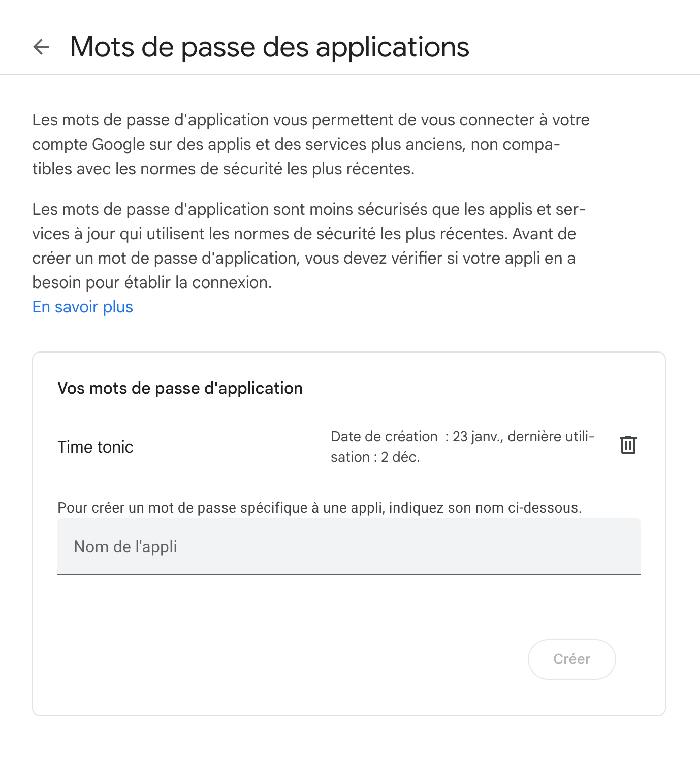700x767 pixels.
Task: Click the Vos mots de passe d'application heading
Action: tap(180, 388)
